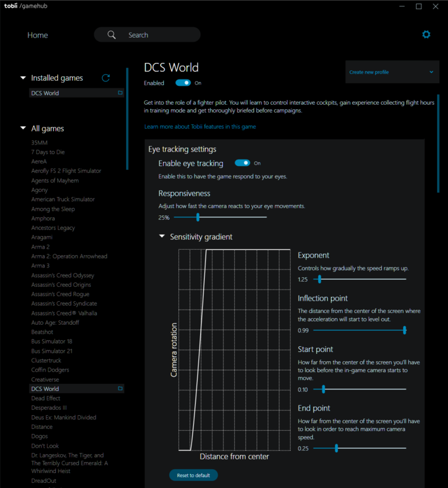Collapse the All games list
This screenshot has height=488, width=448.
(23, 129)
